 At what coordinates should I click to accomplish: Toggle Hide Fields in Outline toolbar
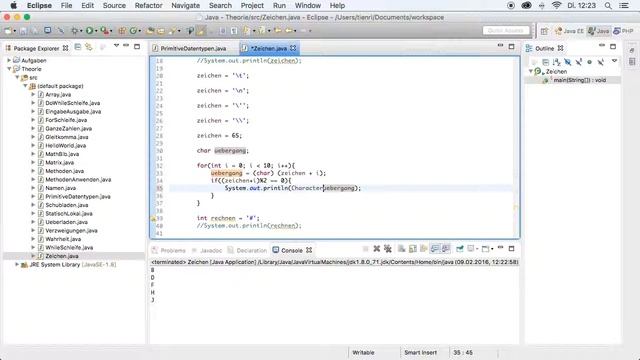567,62
